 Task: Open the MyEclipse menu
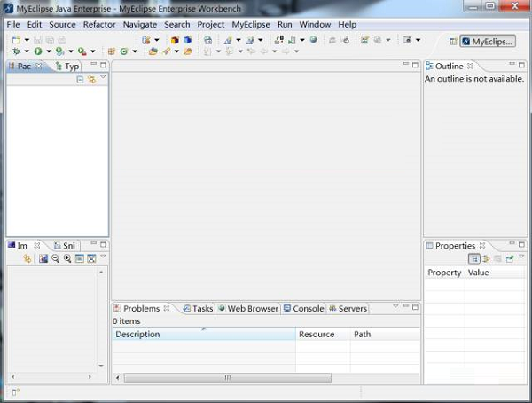pyautogui.click(x=251, y=25)
